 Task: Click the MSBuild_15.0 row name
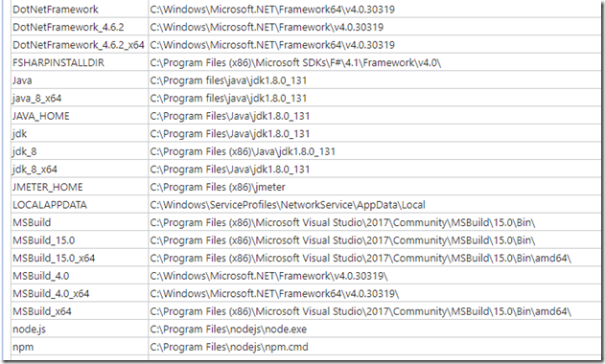tap(43, 240)
